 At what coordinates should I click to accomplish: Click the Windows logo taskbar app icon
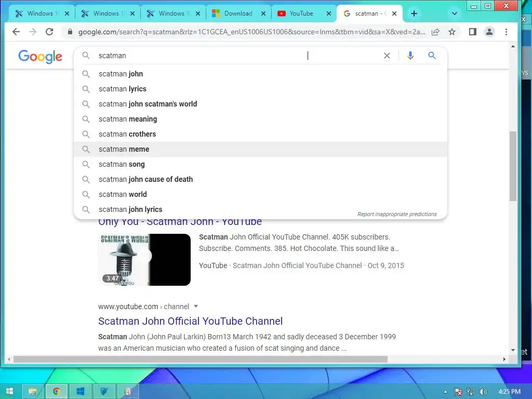[x=81, y=392]
